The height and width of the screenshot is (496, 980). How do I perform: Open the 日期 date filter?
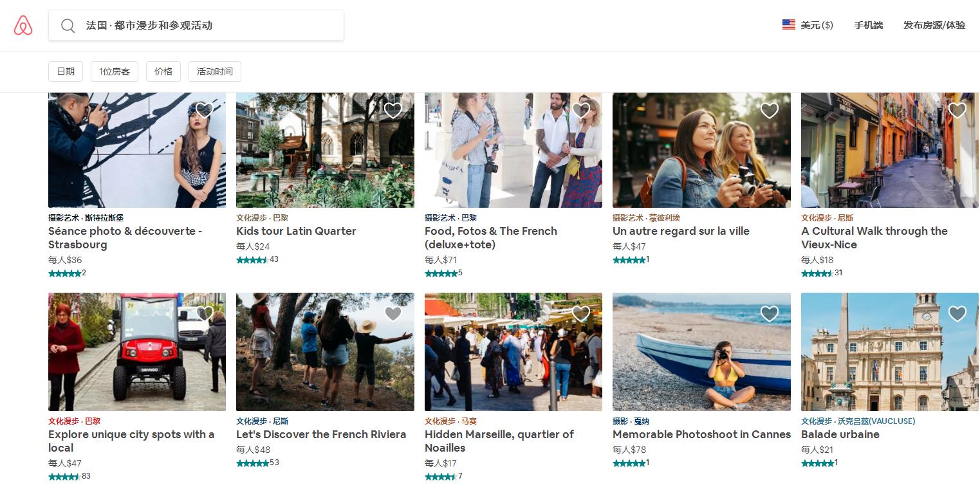66,71
